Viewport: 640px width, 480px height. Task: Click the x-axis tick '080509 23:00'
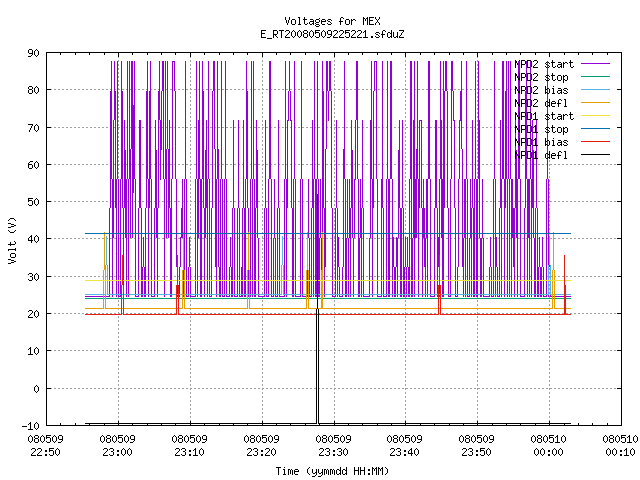[118, 446]
